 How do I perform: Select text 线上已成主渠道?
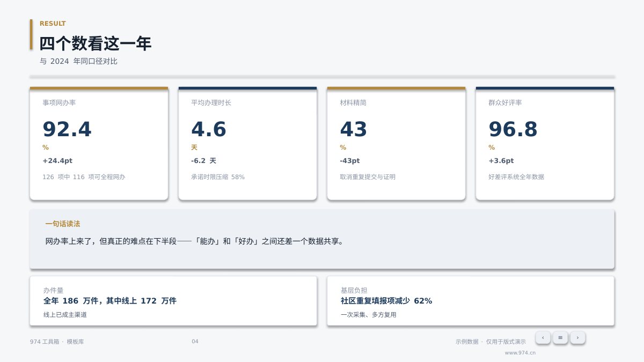[x=65, y=315]
